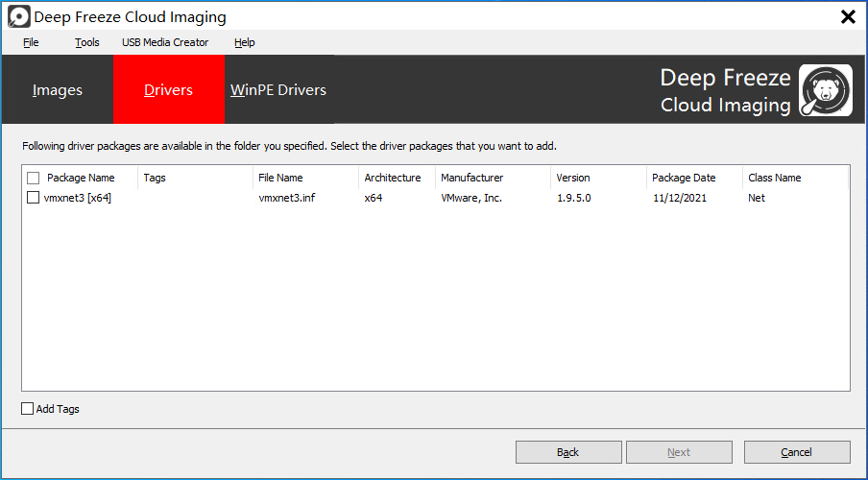Click the VMware, Inc. manufacturer cell
Image resolution: width=868 pixels, height=480 pixels.
point(471,198)
